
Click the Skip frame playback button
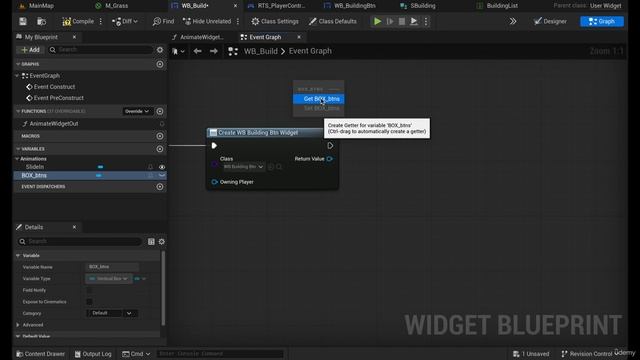click(x=390, y=21)
